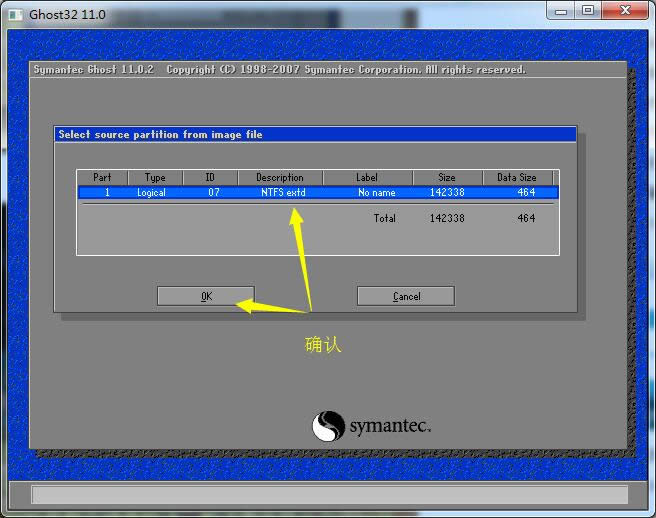
Task: Maximize the Ghost32 window
Action: 588,10
